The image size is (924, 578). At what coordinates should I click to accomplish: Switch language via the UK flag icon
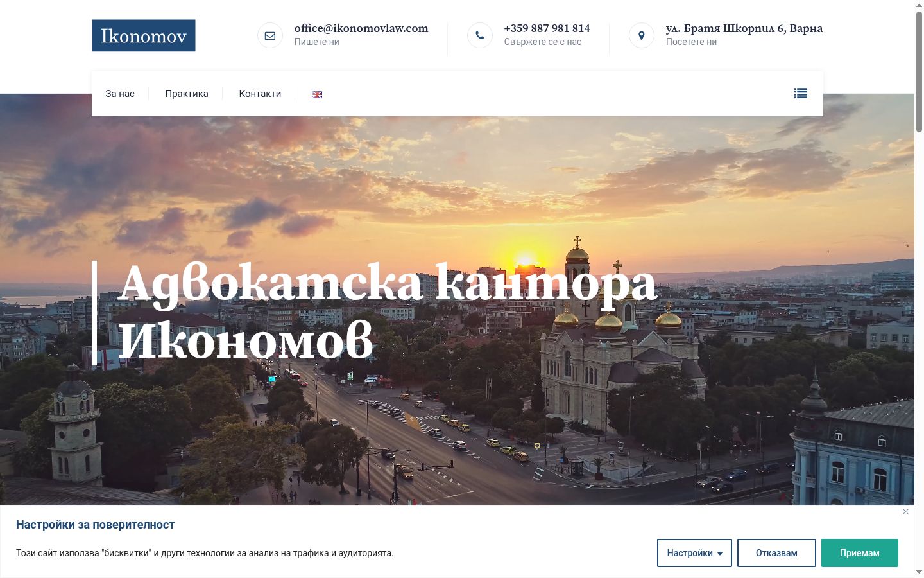pos(317,94)
